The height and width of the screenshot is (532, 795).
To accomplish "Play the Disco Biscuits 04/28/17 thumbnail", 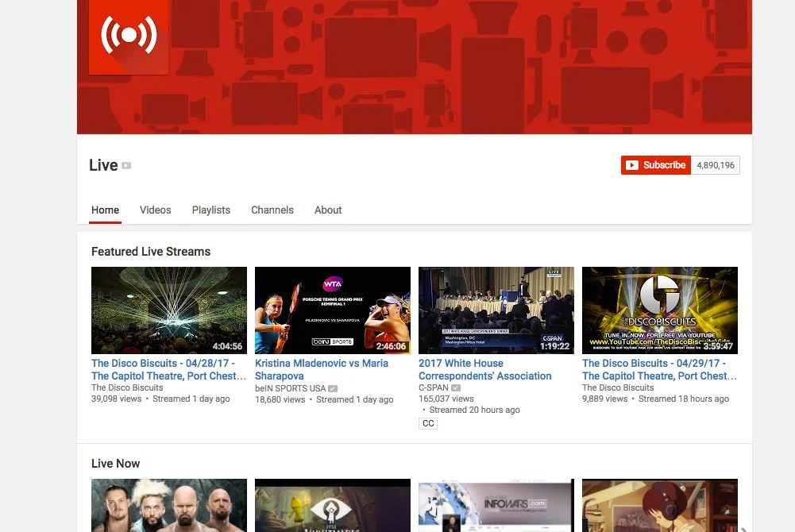I will (x=169, y=310).
